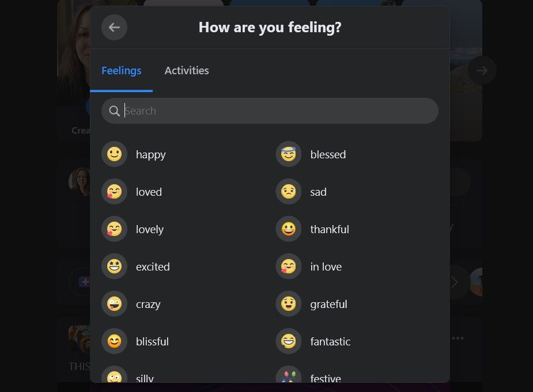Image resolution: width=533 pixels, height=392 pixels.
Task: Select the "grateful" feeling option
Action: click(328, 304)
